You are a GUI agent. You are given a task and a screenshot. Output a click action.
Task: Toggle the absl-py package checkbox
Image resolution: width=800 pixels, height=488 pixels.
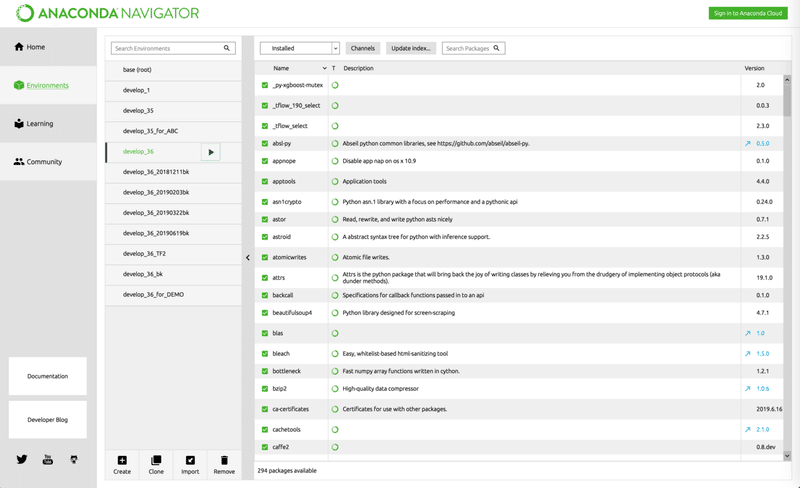pyautogui.click(x=265, y=143)
